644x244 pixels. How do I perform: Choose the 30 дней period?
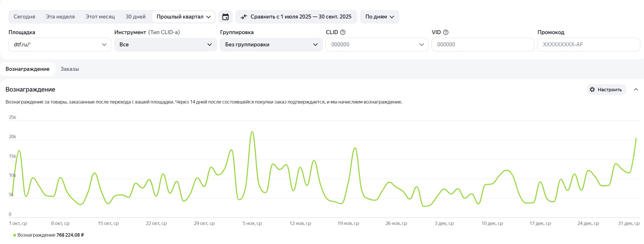[x=135, y=17]
